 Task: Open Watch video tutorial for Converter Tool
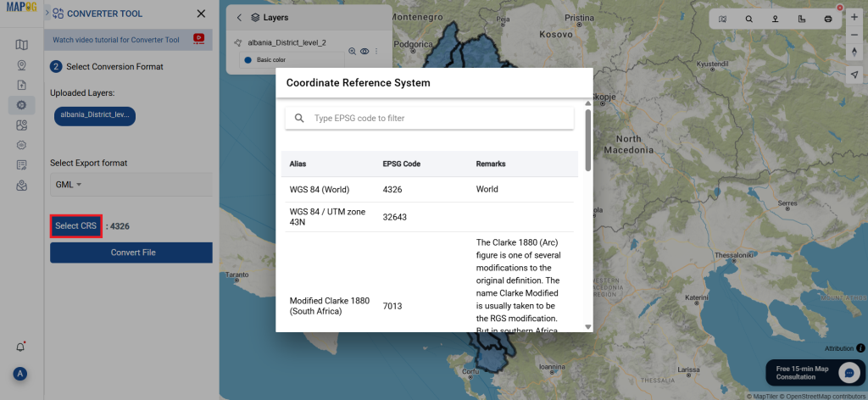click(x=115, y=40)
